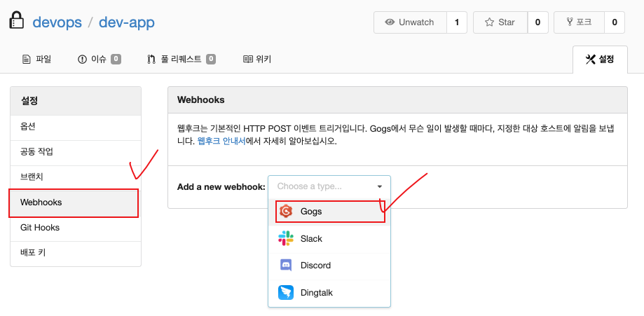Select 브랜치 in settings sidebar
This screenshot has height=316, width=644.
76,177
